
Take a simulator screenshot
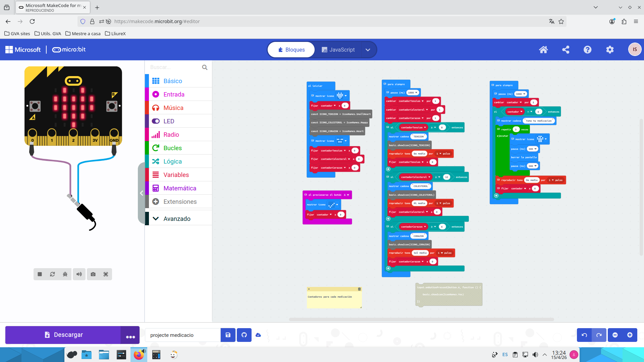pyautogui.click(x=93, y=274)
